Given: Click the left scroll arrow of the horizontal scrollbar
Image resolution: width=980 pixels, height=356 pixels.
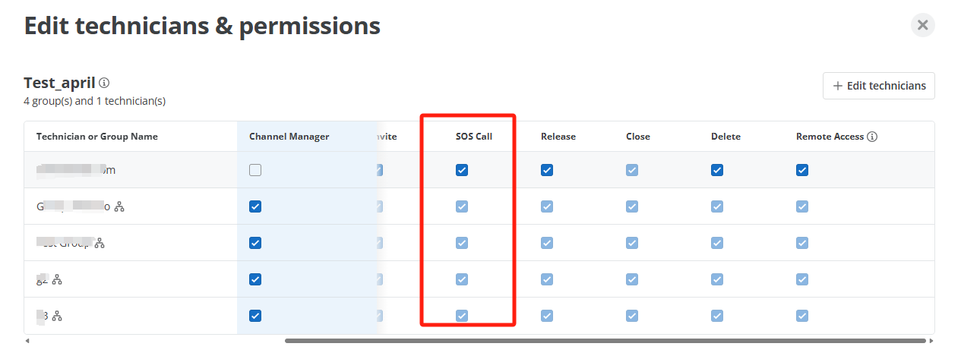Looking at the screenshot, I should coord(27,341).
